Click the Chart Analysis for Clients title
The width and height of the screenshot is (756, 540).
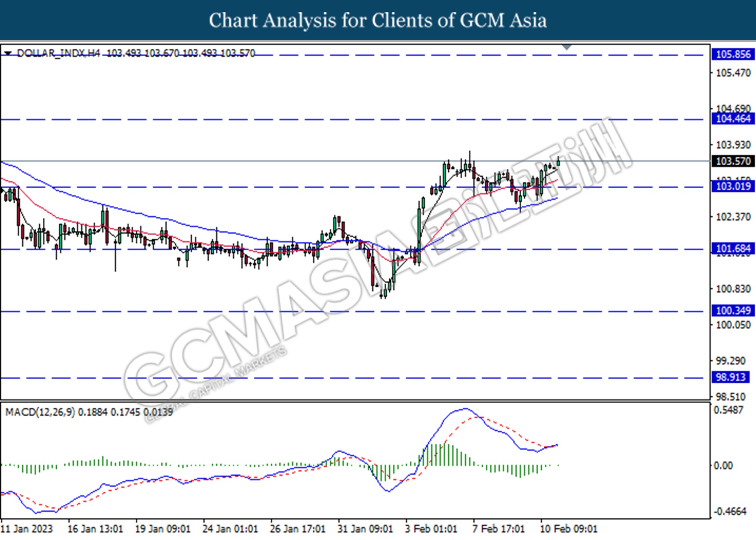click(x=378, y=20)
